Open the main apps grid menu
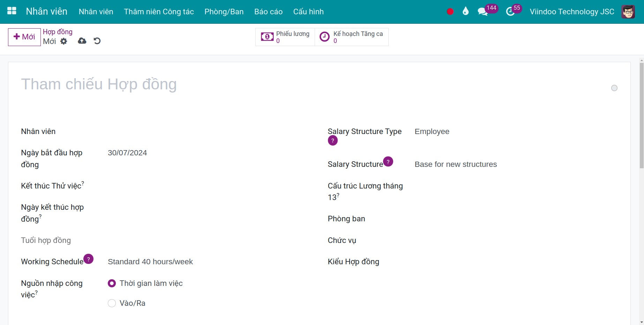644x325 pixels. (12, 11)
